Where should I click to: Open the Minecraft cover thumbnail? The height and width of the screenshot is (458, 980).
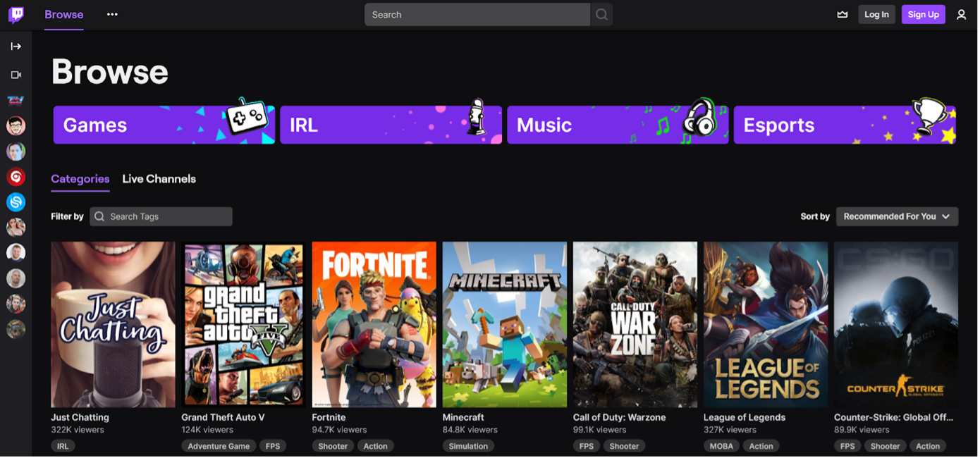(x=505, y=325)
